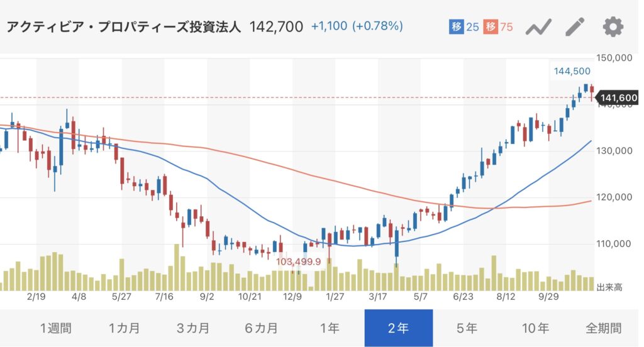Image resolution: width=644 pixels, height=347 pixels.
Task: Select the 6カ月 time range
Action: point(261,328)
